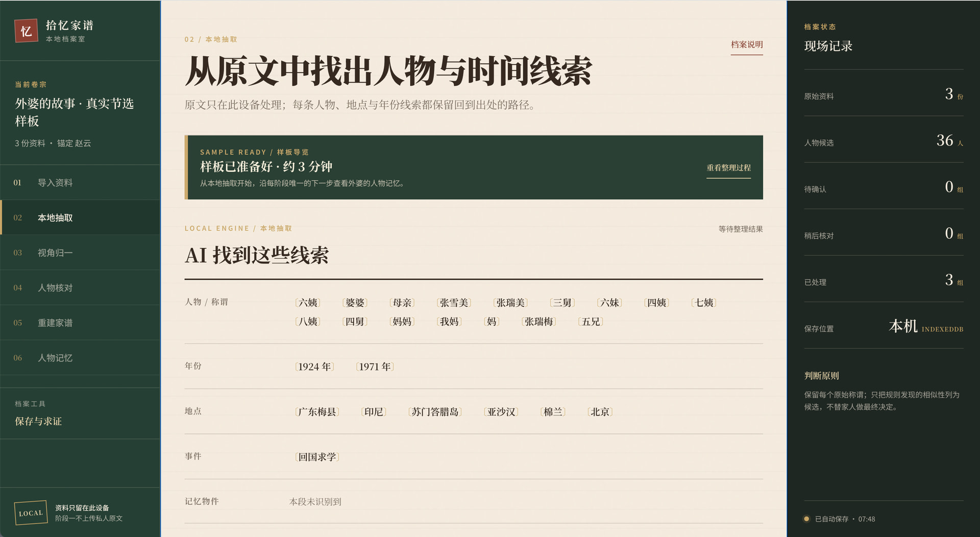Image resolution: width=980 pixels, height=537 pixels.
Task: Click the 人物候选 36 count
Action: [x=949, y=140]
